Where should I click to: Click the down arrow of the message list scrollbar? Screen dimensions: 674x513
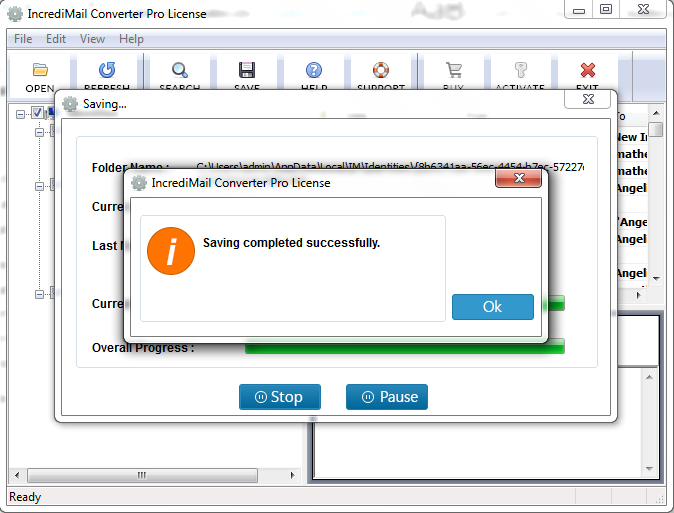(656, 279)
